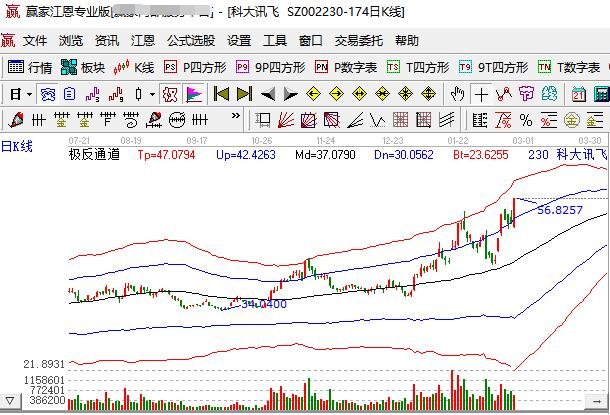Select the black angle lines tool
Viewport: 610px width, 415px height.
tap(355, 120)
